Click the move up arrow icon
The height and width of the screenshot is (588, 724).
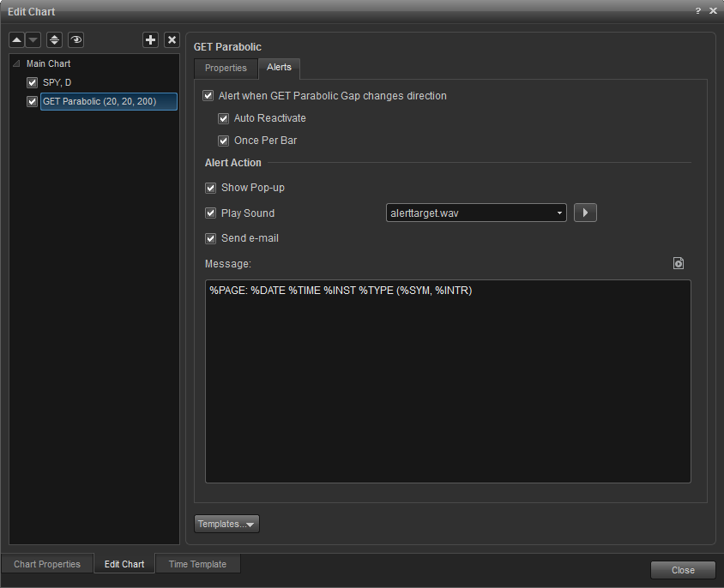point(16,40)
